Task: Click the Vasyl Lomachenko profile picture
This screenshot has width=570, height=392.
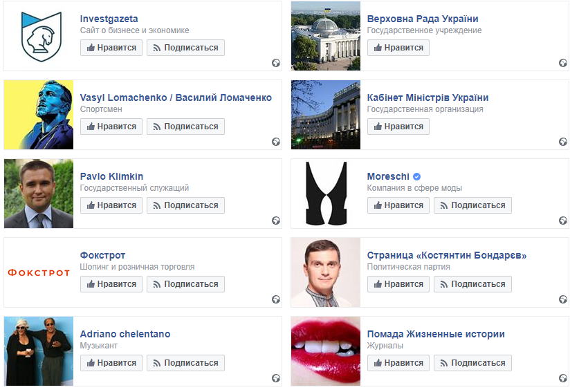Action: (39, 115)
